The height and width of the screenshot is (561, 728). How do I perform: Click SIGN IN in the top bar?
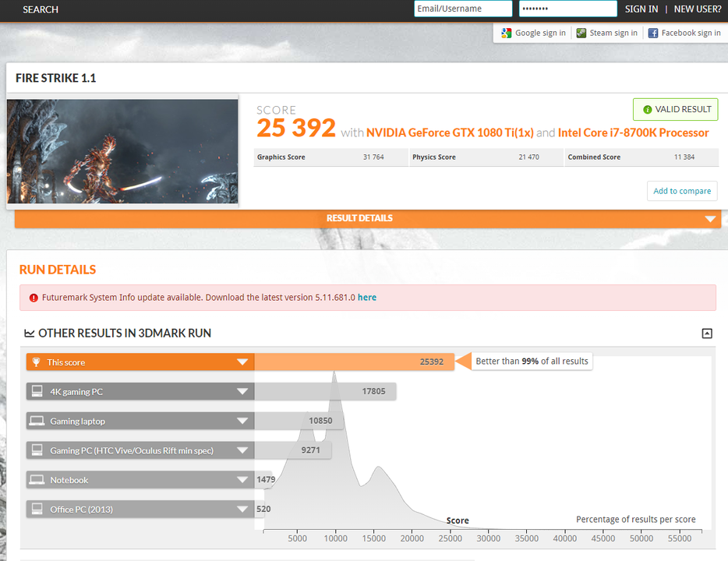641,9
